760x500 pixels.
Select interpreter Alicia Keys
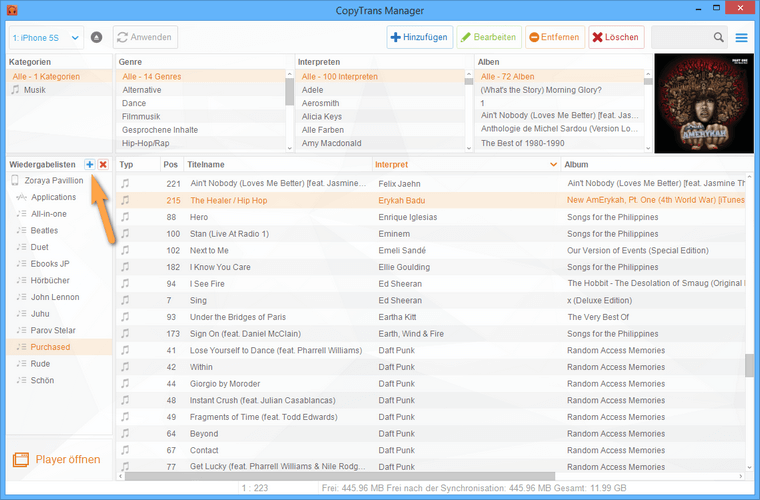click(380, 116)
